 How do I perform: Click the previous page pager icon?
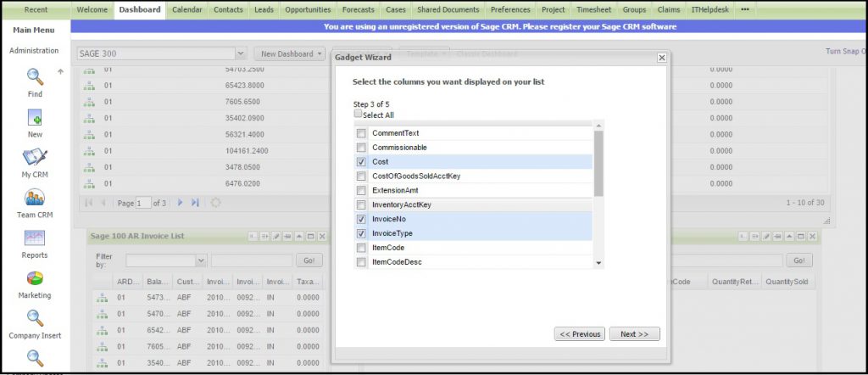tap(103, 203)
